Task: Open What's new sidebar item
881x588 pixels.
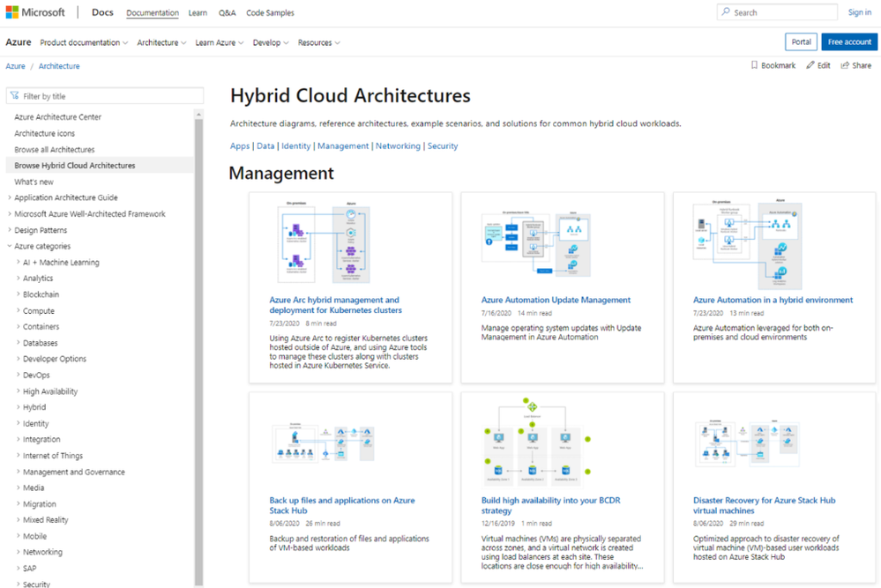Action: (x=34, y=182)
